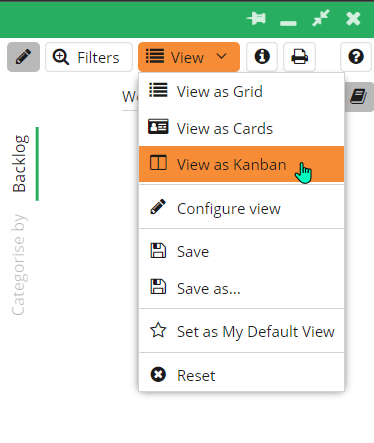Select View as Cards

point(241,128)
